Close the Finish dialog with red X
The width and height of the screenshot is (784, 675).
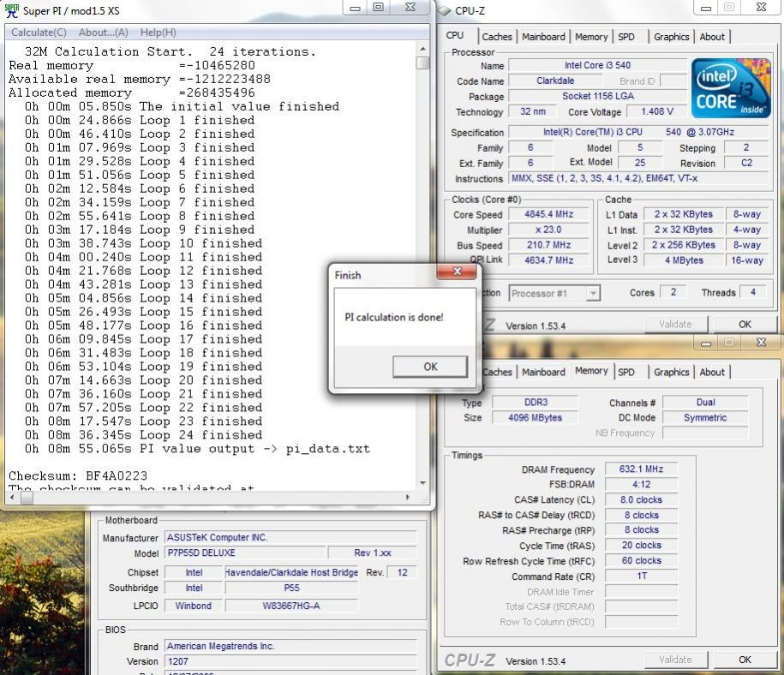[x=457, y=272]
